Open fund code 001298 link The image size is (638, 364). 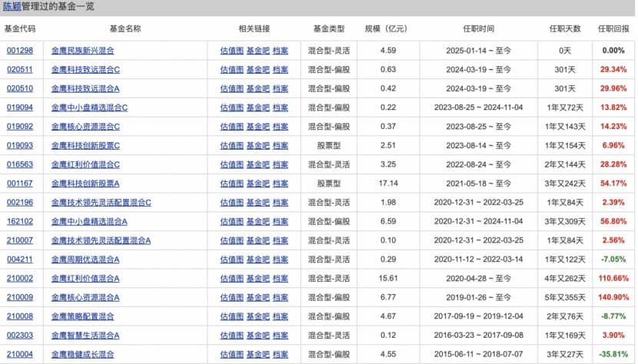19,51
